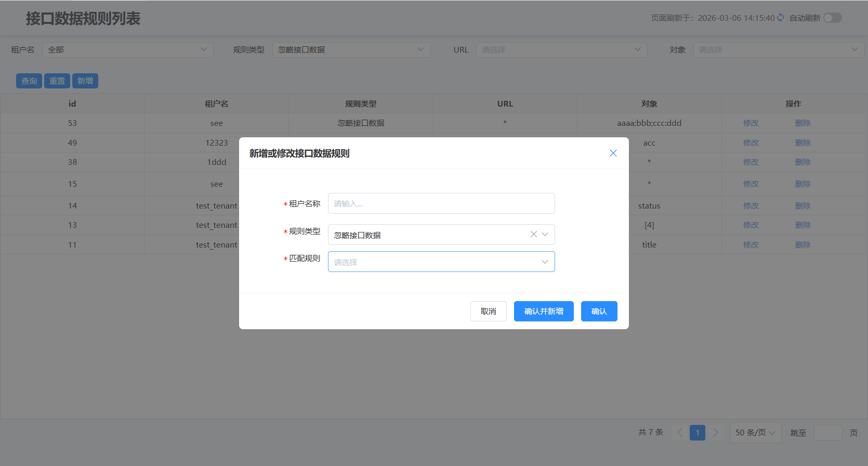Click 删除 link for row id 11
The height and width of the screenshot is (466, 868).
click(803, 245)
